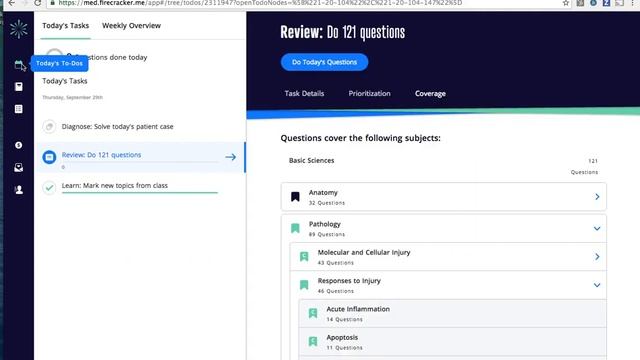Open Review: Do 121 questions task
640x360 pixels.
point(101,155)
